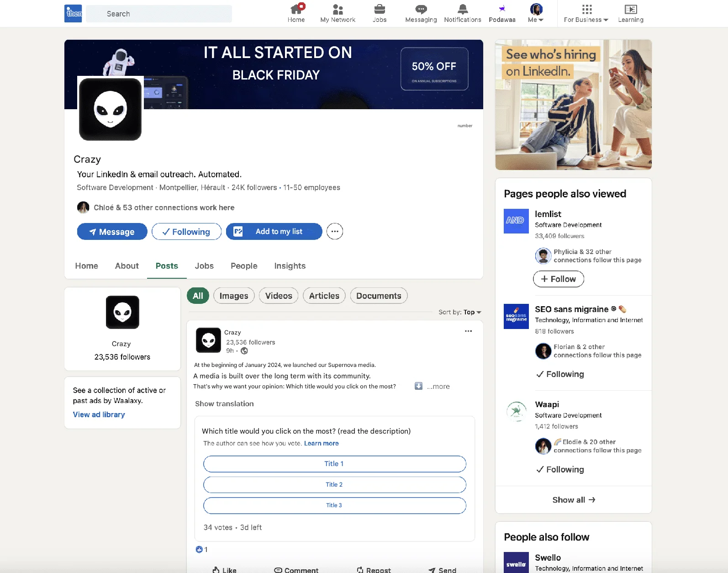
Task: Open the Me profile menu
Action: click(x=536, y=13)
